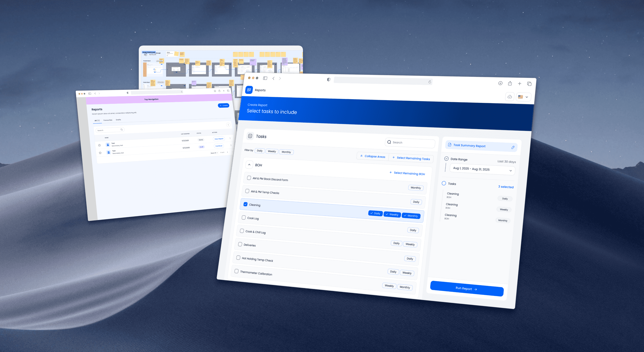Check the AM & PM Temp Checks checkbox
Image resolution: width=644 pixels, height=352 pixels.
coord(247,191)
